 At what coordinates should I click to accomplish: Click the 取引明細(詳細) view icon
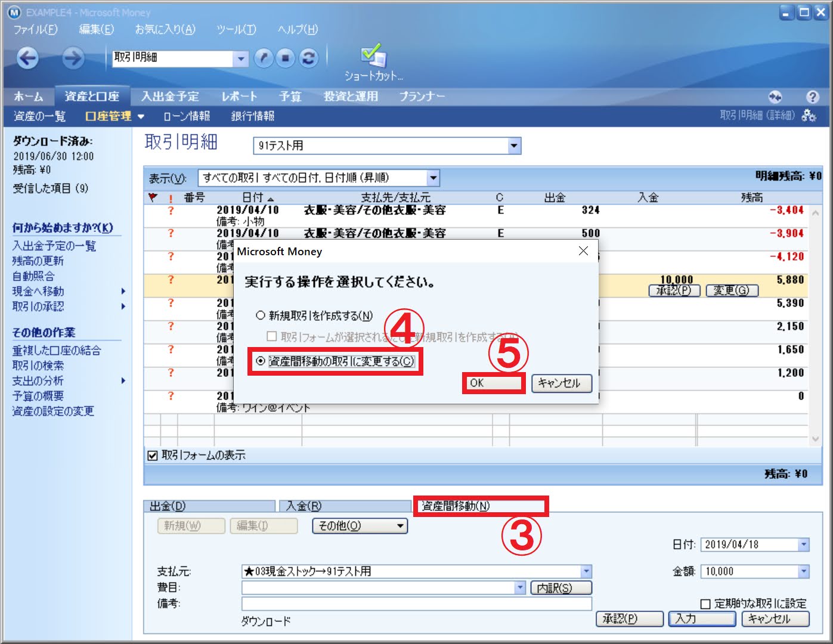(809, 116)
